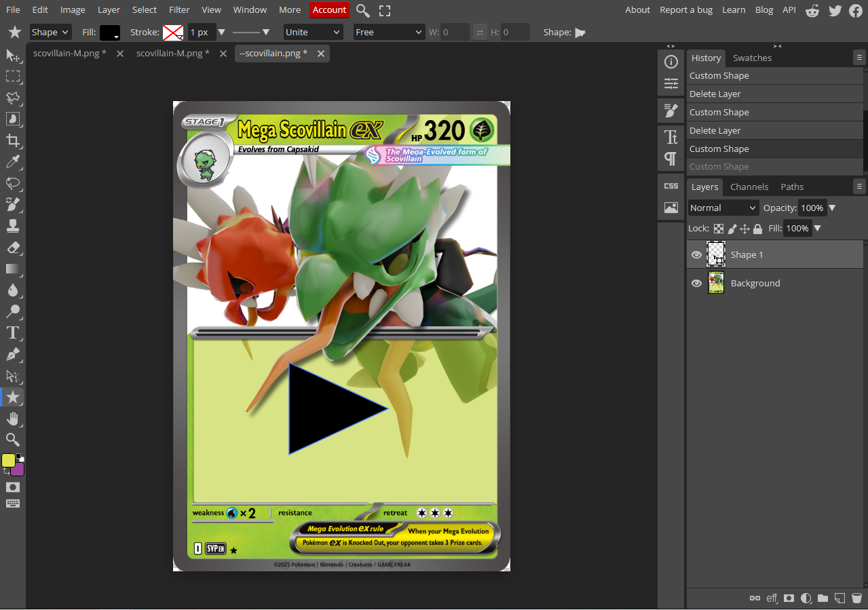The width and height of the screenshot is (868, 610).
Task: Open the Shape mode dropdown
Action: pos(50,32)
